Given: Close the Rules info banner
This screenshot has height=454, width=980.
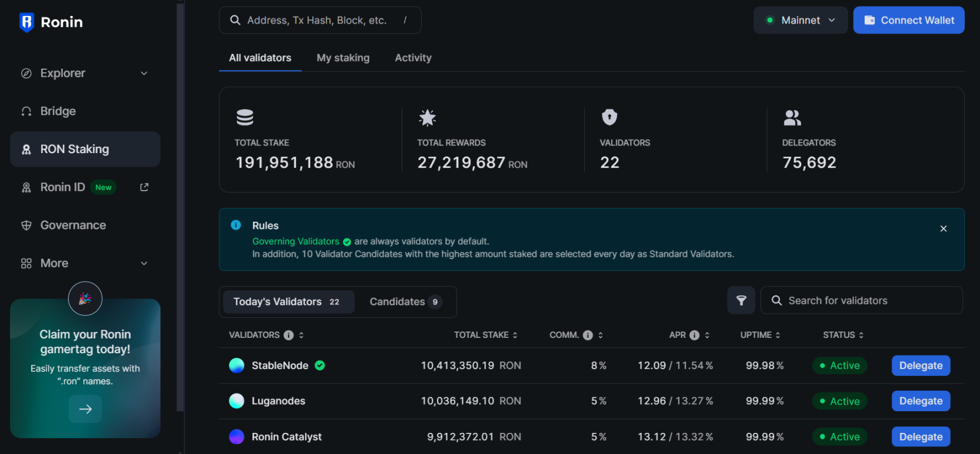Looking at the screenshot, I should (x=944, y=229).
